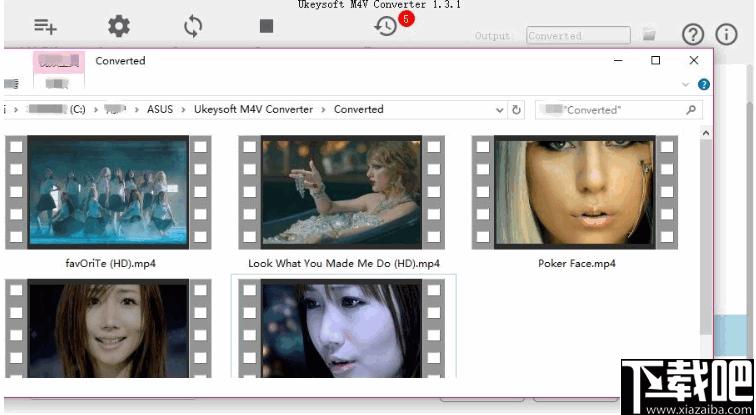Refresh the Converted folder view
Screen dimensions: 756x415
pos(516,110)
